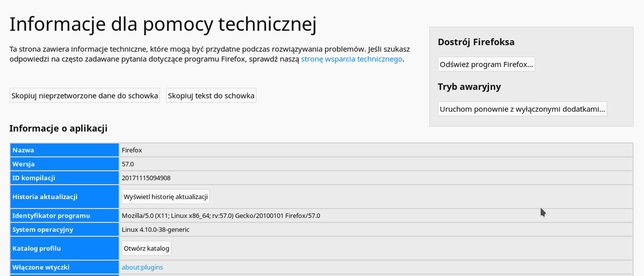Click 'Skopiuj tekst do schowka' button

pos(211,96)
